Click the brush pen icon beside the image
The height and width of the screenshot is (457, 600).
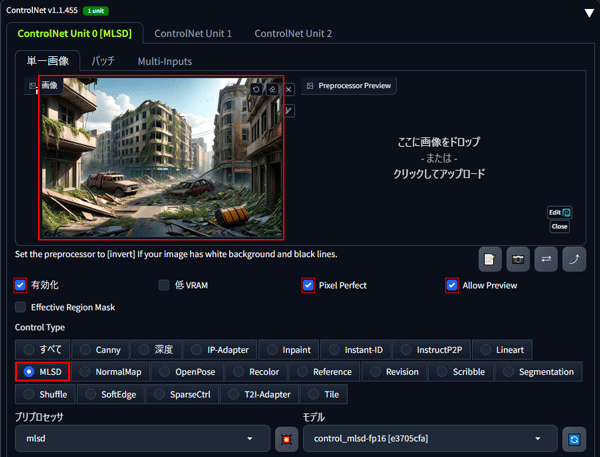click(x=289, y=111)
